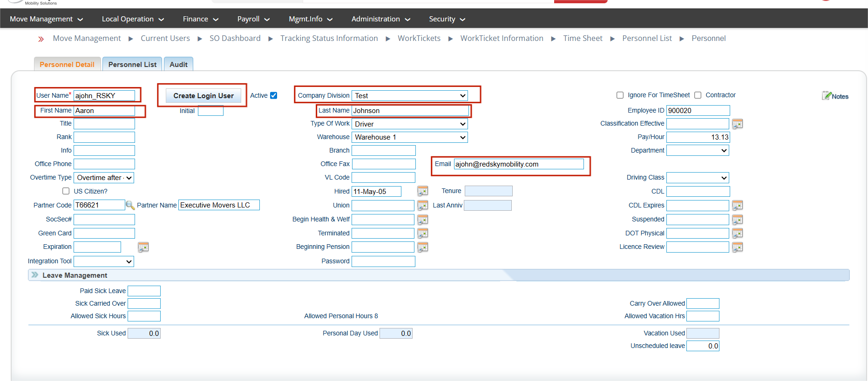Image resolution: width=868 pixels, height=381 pixels.
Task: Open calendar picker for DOT Physical
Action: pos(737,233)
